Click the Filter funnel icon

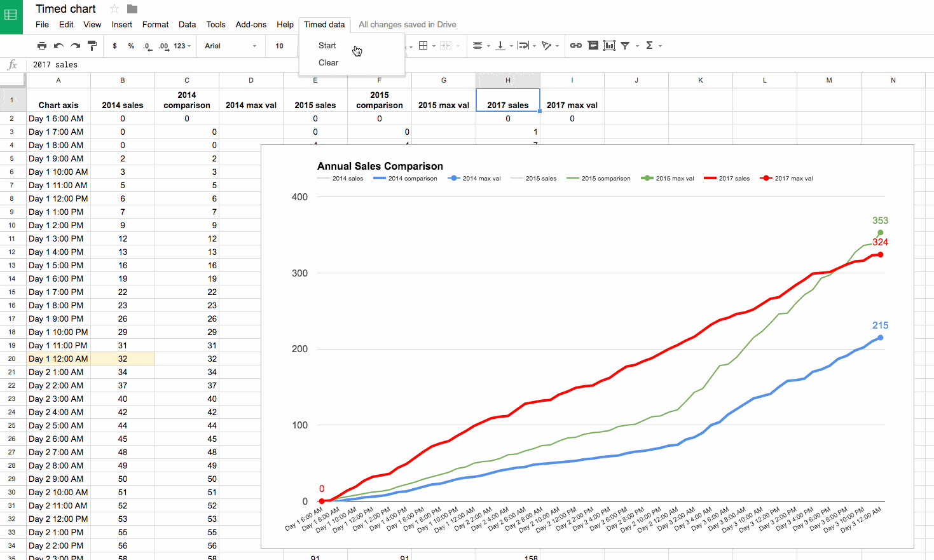click(x=626, y=46)
